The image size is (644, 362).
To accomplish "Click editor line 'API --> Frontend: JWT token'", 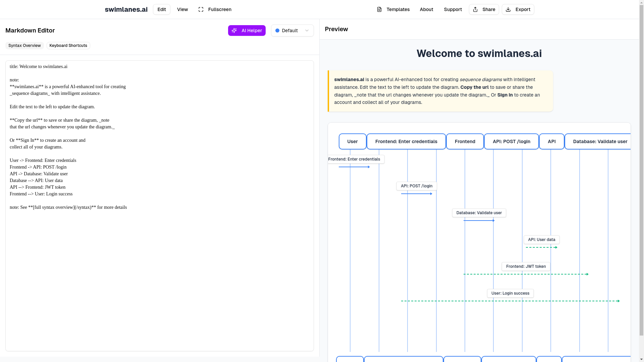I will [x=38, y=187].
